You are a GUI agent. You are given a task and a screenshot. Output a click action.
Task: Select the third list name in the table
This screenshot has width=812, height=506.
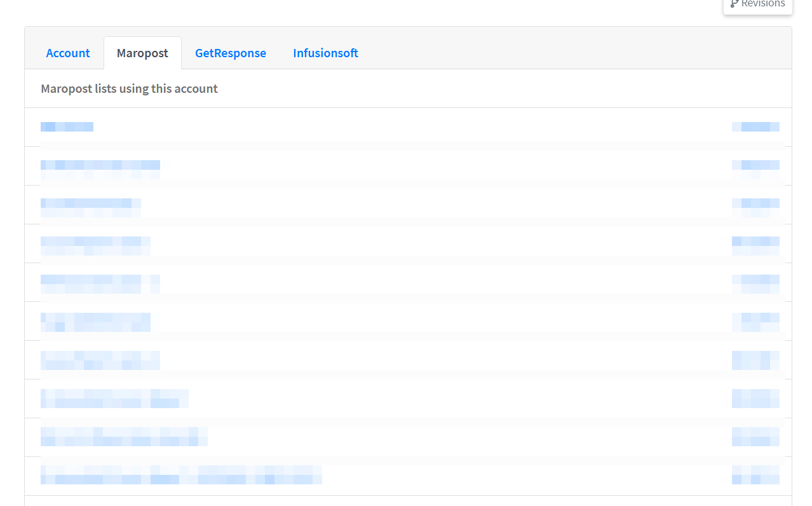[90, 204]
